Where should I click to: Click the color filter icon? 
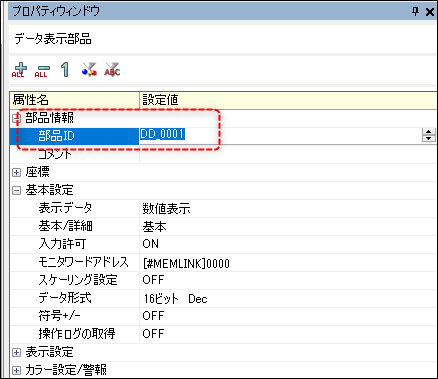coord(89,69)
